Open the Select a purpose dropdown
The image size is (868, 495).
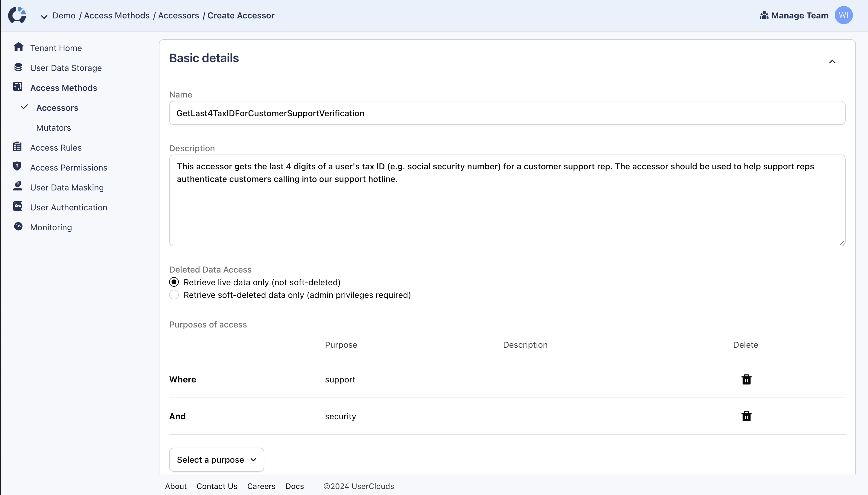click(x=216, y=459)
